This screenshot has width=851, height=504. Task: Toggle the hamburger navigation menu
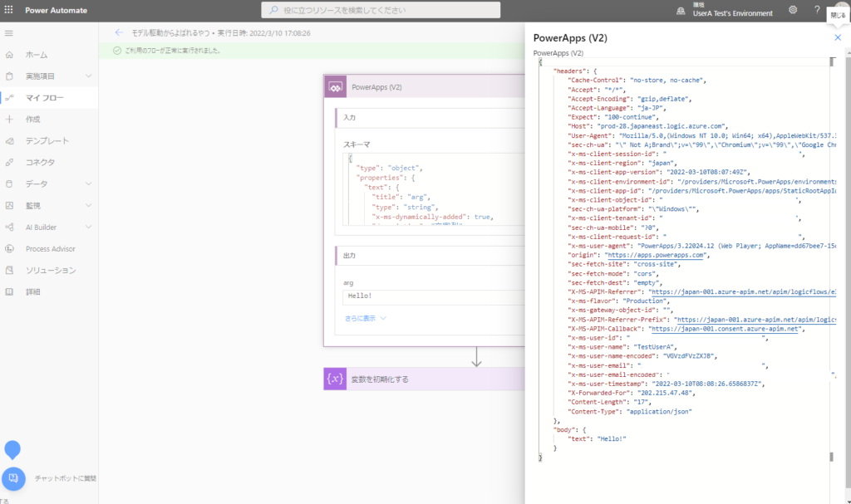click(8, 33)
